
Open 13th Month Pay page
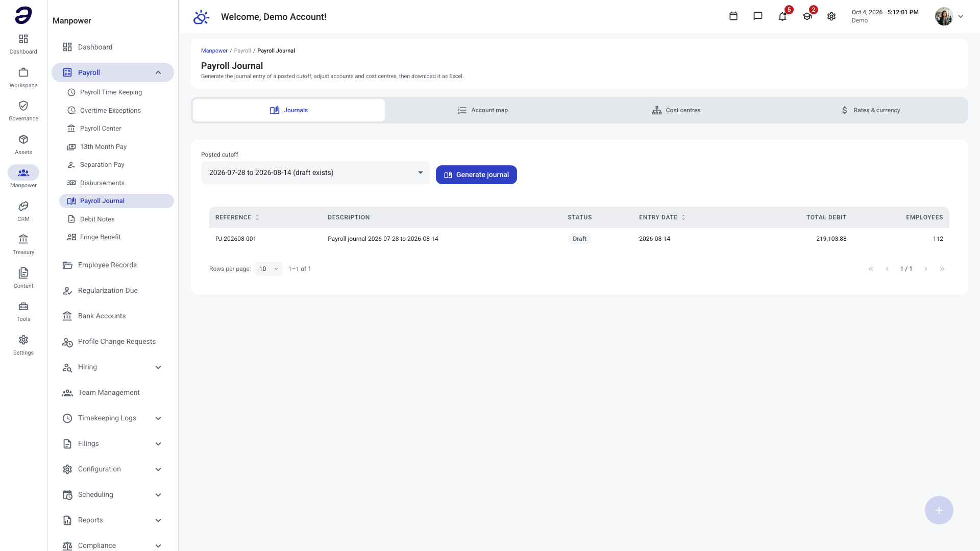tap(116, 146)
